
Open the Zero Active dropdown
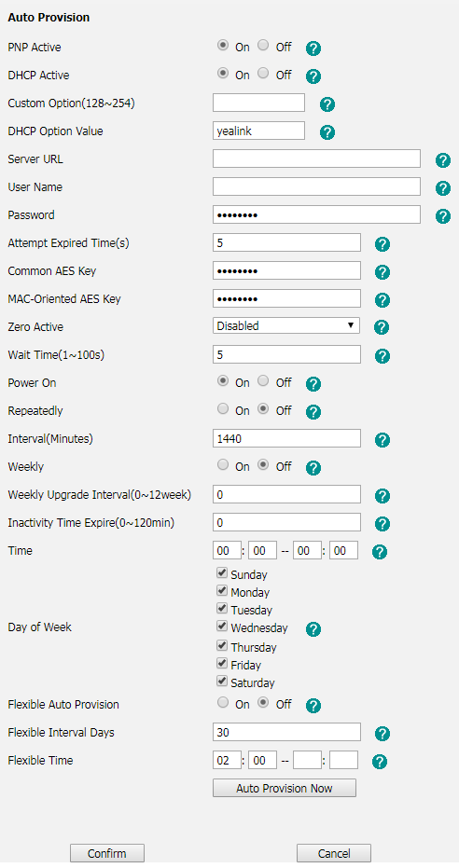tap(286, 325)
